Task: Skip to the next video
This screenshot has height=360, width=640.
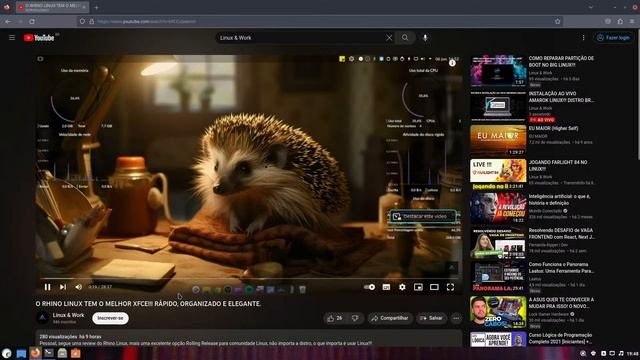Action: coord(63,287)
